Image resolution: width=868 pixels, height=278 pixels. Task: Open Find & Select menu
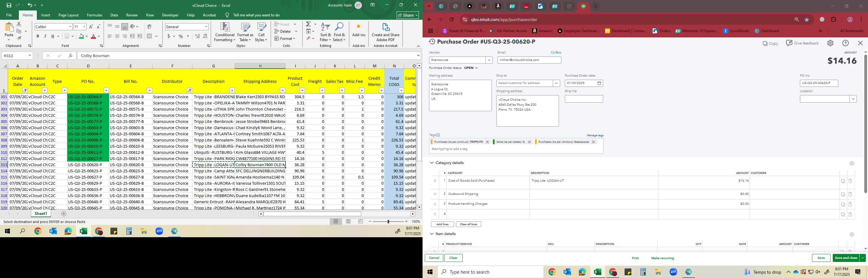(339, 32)
